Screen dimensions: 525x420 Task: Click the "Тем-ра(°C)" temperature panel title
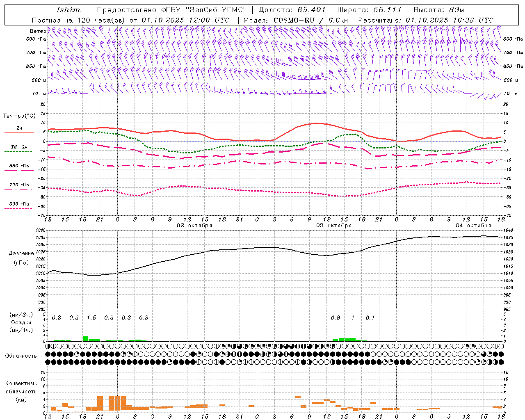click(x=19, y=116)
